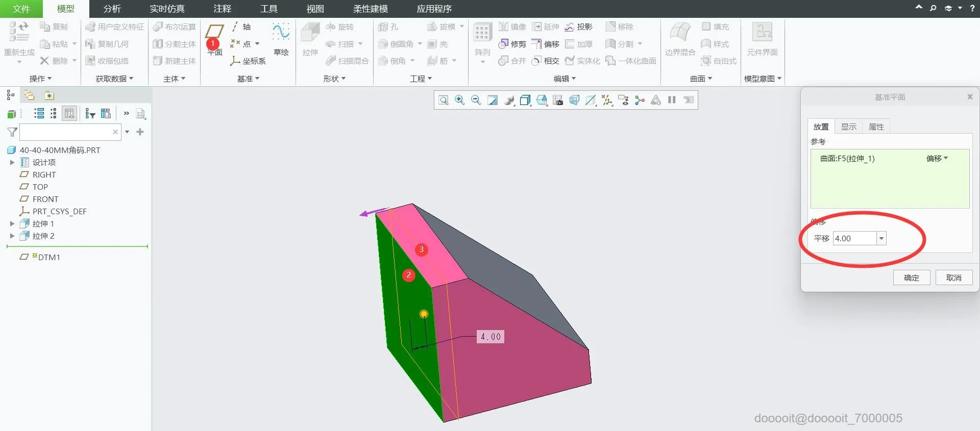
Task: Pause the feature with the pause icon
Action: [672, 100]
